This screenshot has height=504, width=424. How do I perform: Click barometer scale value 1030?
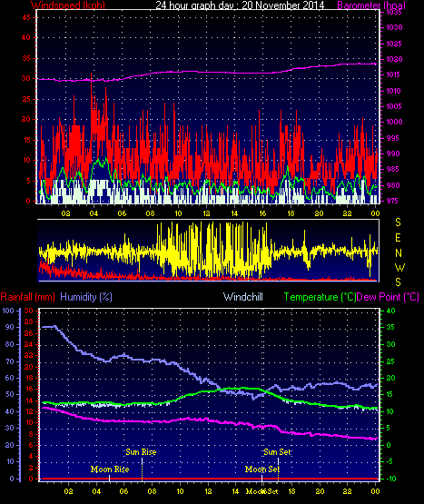(394, 27)
